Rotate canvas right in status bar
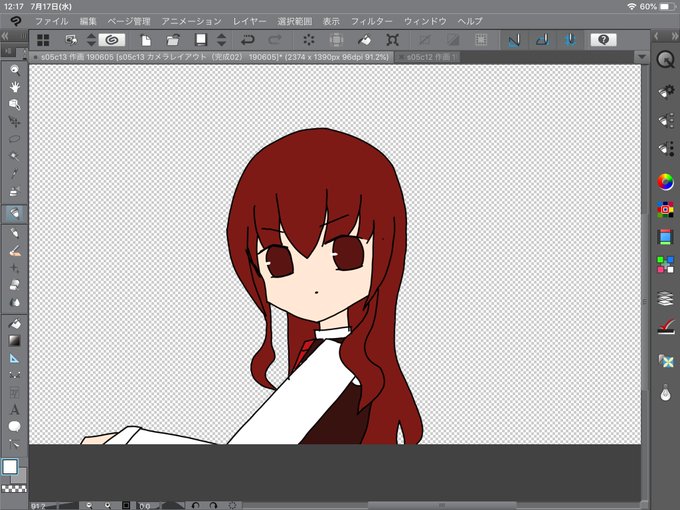Image resolution: width=680 pixels, height=510 pixels. [213, 505]
